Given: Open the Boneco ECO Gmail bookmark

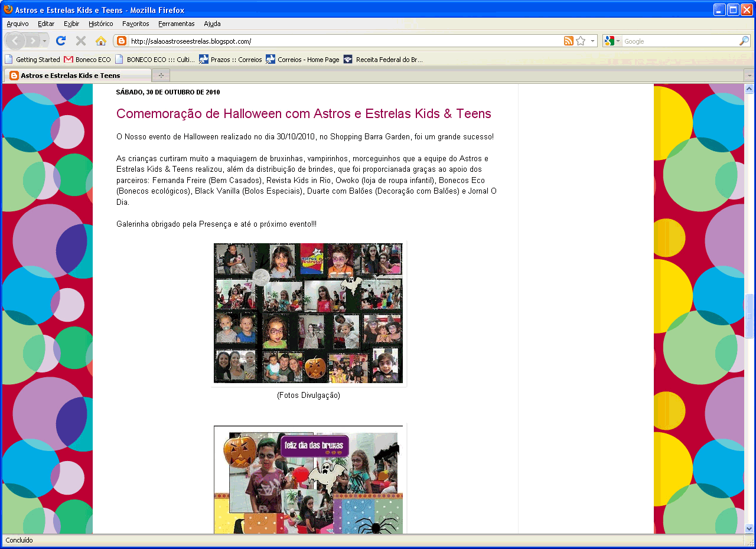Looking at the screenshot, I should pyautogui.click(x=87, y=59).
